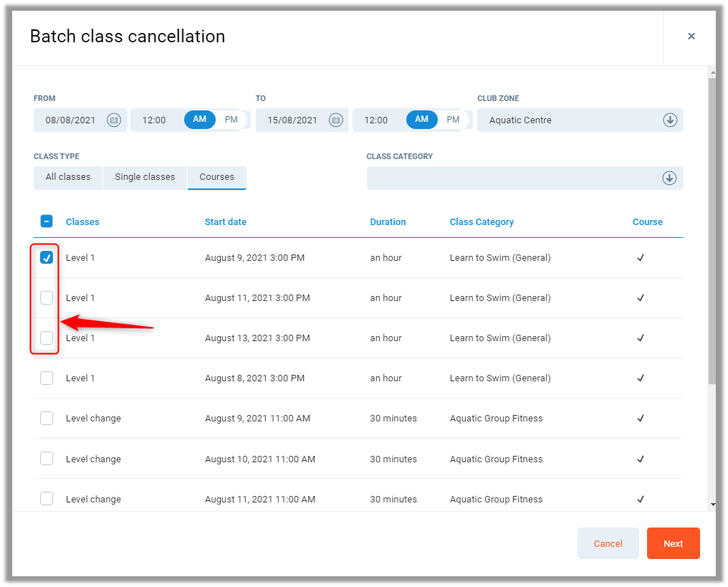The height and width of the screenshot is (587, 728).
Task: Select the Single classes tab
Action: (145, 177)
